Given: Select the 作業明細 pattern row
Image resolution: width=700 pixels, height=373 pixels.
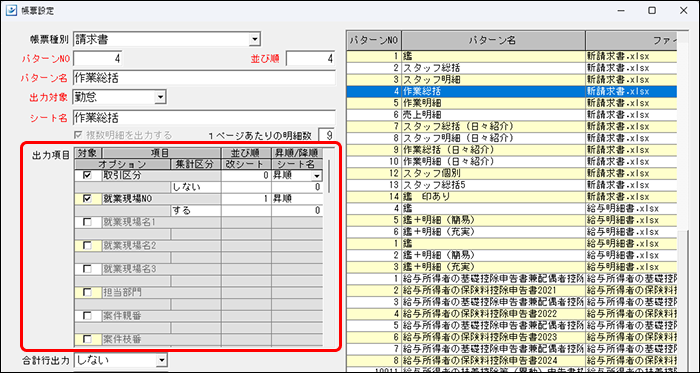Looking at the screenshot, I should tap(512, 103).
